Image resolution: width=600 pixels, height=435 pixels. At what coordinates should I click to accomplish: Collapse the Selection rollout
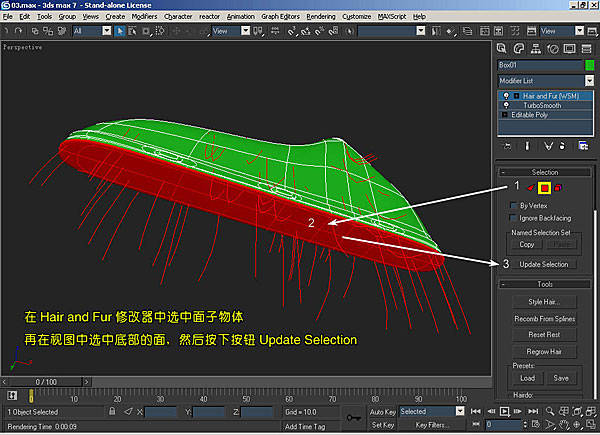545,172
